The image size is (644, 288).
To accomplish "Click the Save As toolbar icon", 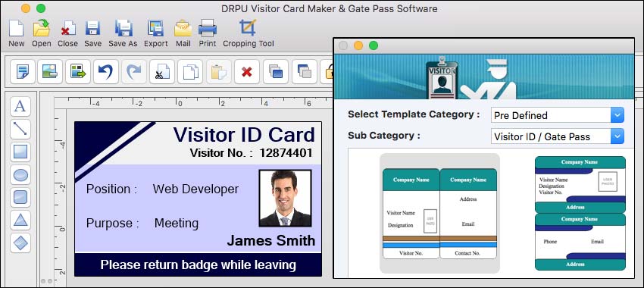I will pyautogui.click(x=123, y=28).
